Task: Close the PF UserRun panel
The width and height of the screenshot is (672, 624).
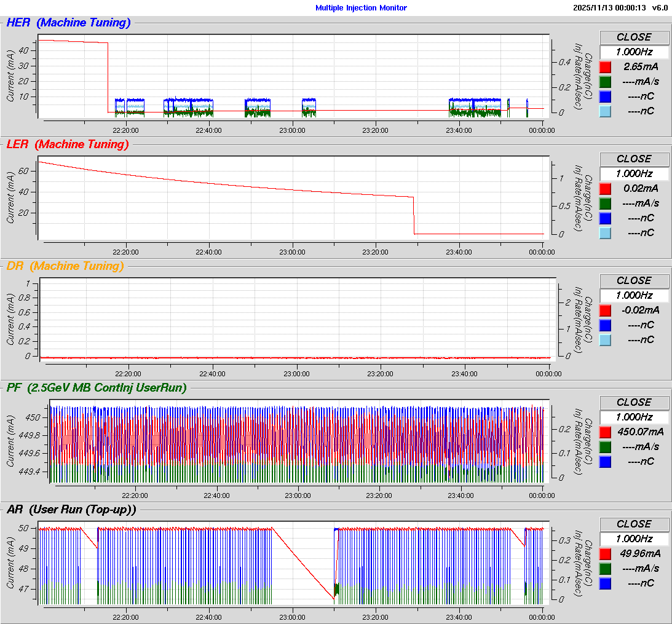Action: tap(634, 402)
